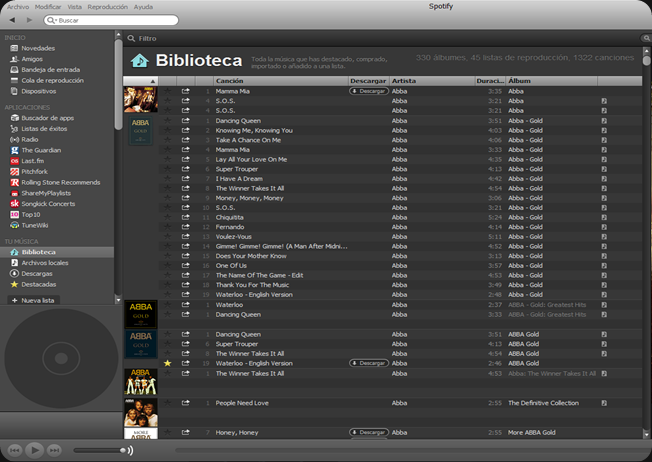Click Descargar button for Honey, Honey
652x462 pixels.
pos(369,432)
